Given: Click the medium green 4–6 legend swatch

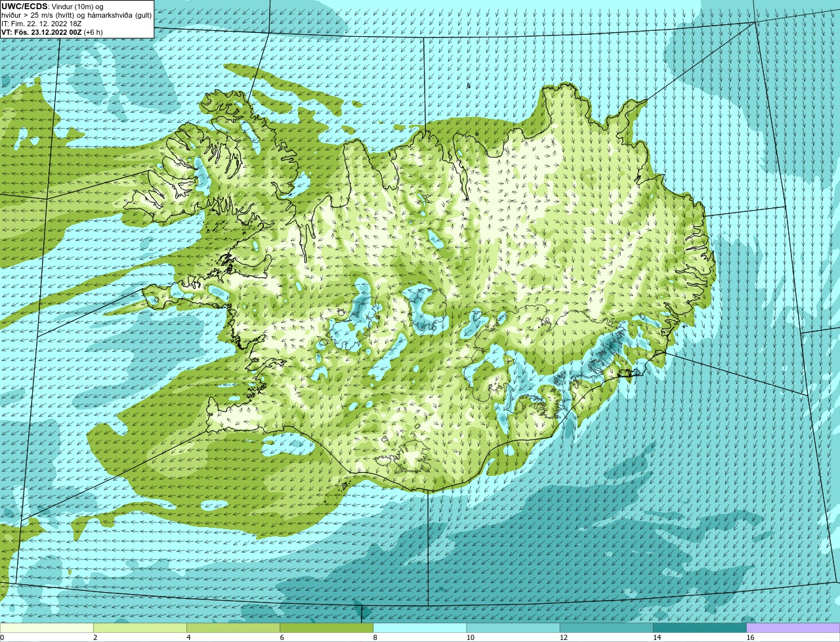Looking at the screenshot, I should (234, 628).
